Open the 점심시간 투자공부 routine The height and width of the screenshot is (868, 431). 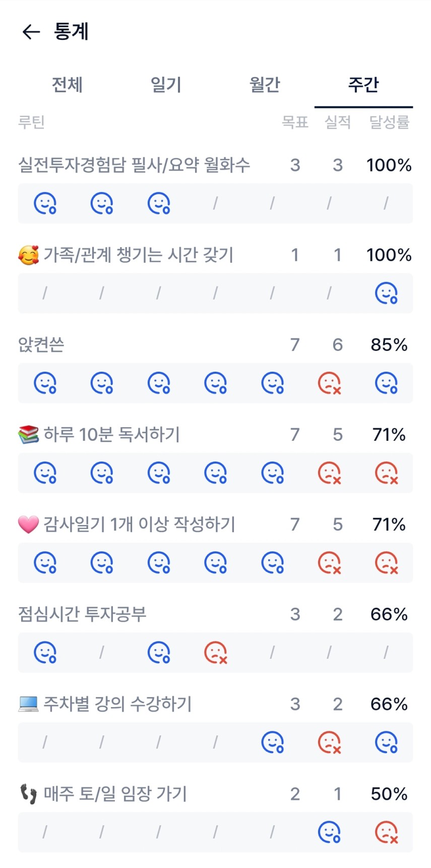tap(82, 614)
